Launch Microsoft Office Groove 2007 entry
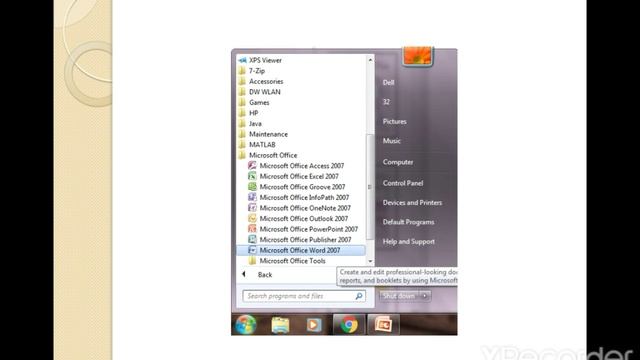Viewport: 640px width, 360px height. [301, 187]
